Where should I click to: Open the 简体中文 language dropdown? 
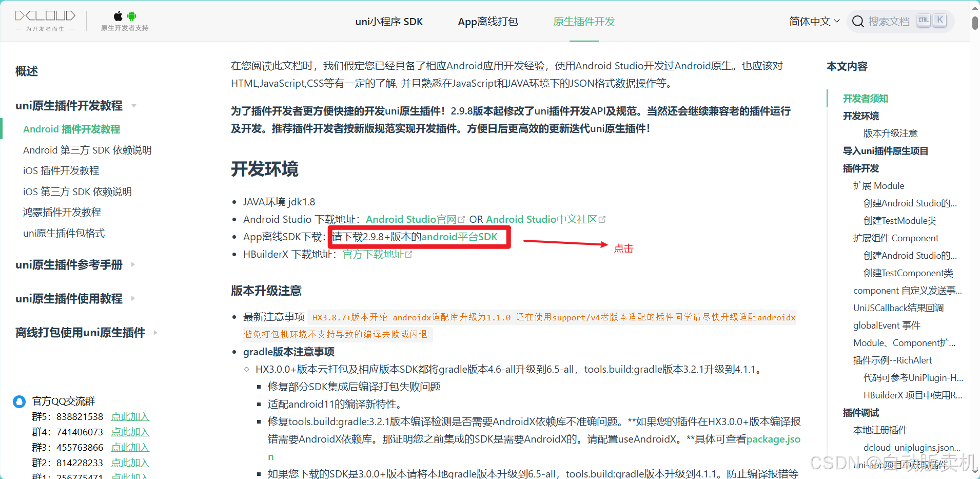tap(814, 22)
